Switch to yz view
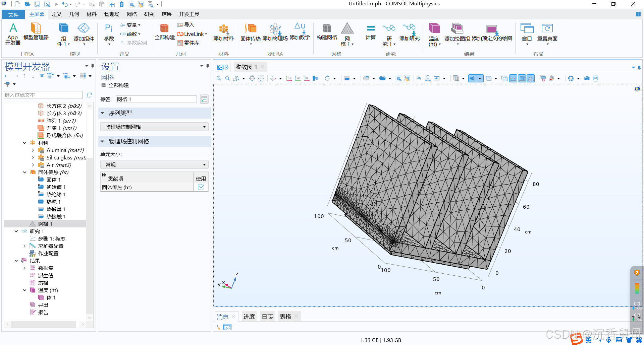The image size is (644, 345). click(298, 78)
